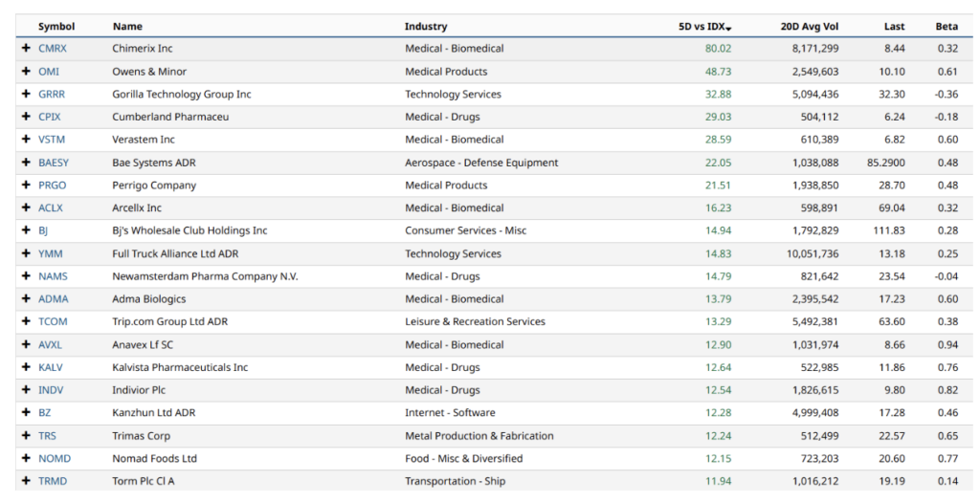This screenshot has width=980, height=502.
Task: Click Aerospace - Defense Equipment industry cell
Action: [x=481, y=163]
